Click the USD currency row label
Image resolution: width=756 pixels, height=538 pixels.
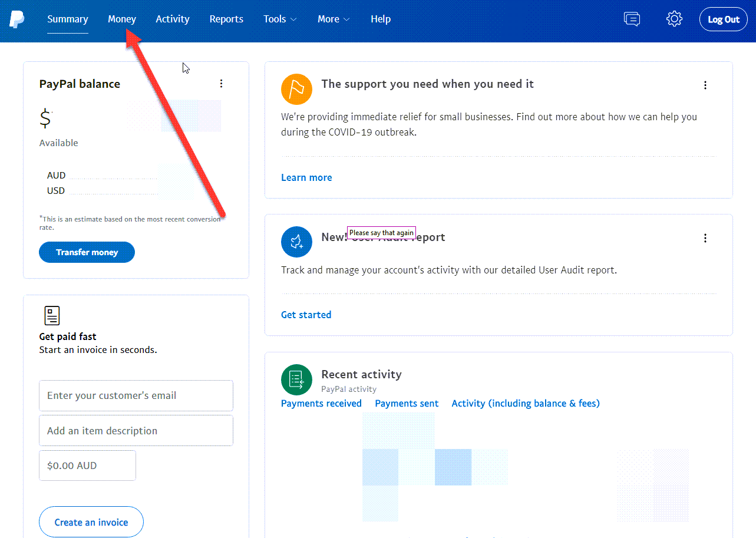pos(56,191)
